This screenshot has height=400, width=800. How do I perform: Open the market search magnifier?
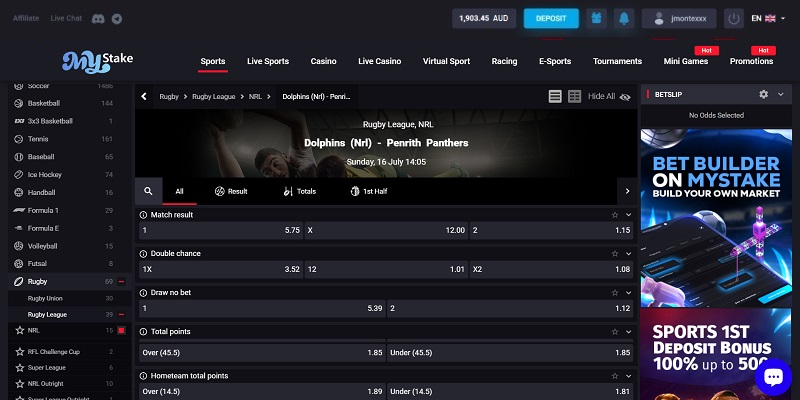point(148,191)
